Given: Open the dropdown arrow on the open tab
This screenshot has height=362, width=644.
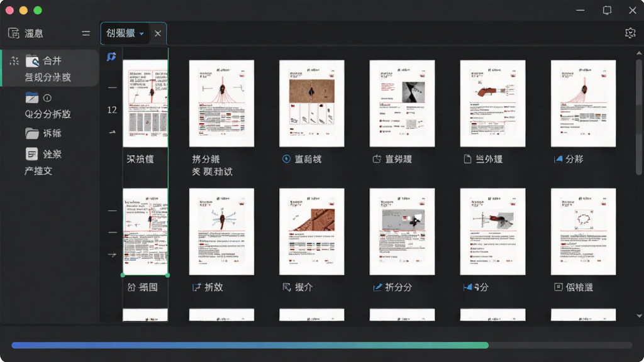Looking at the screenshot, I should pyautogui.click(x=142, y=34).
